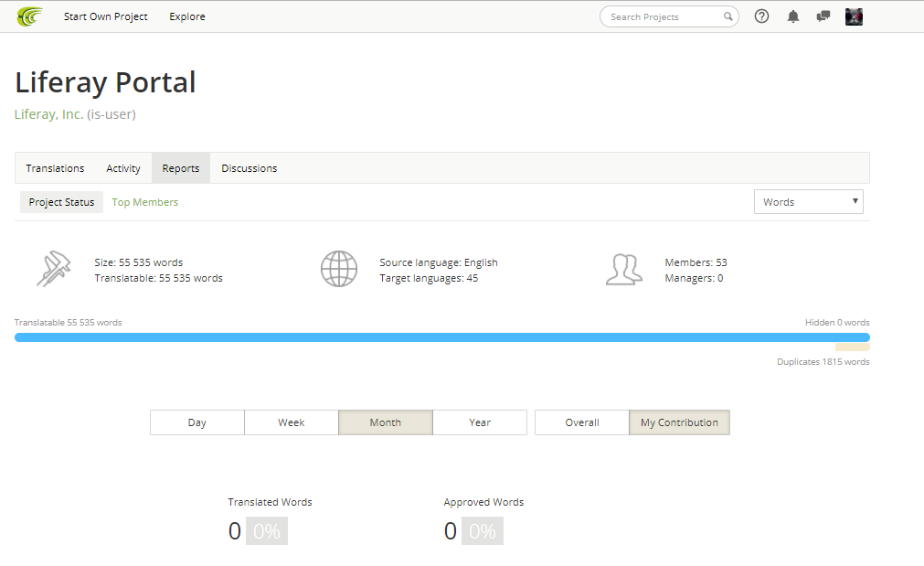Screen dimensions: 924x566
Task: Open Start Own Project link
Action: [x=105, y=16]
